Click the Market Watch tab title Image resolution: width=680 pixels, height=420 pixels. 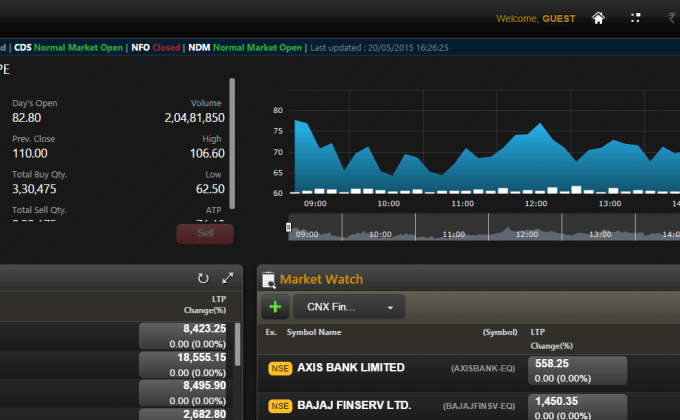point(321,279)
